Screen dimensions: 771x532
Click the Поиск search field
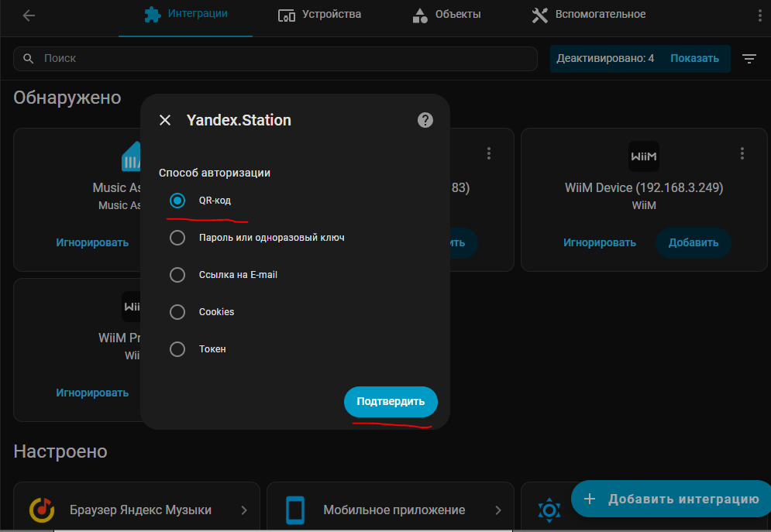275,58
